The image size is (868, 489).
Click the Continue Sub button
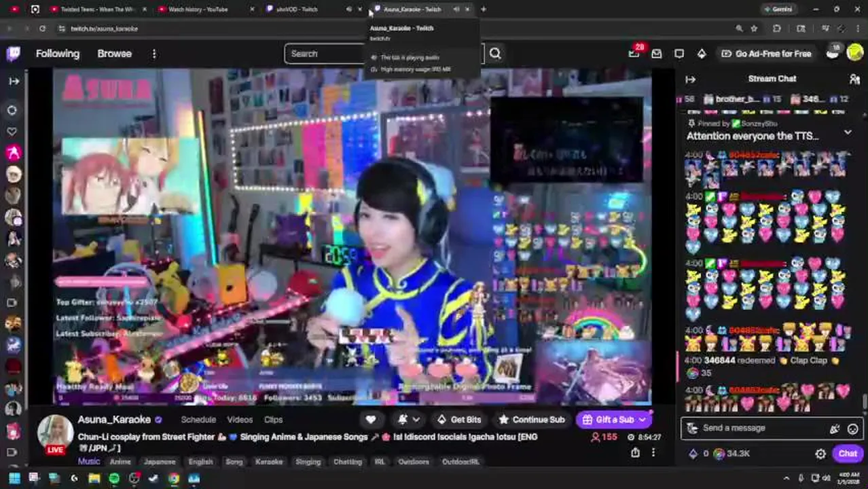click(x=532, y=420)
